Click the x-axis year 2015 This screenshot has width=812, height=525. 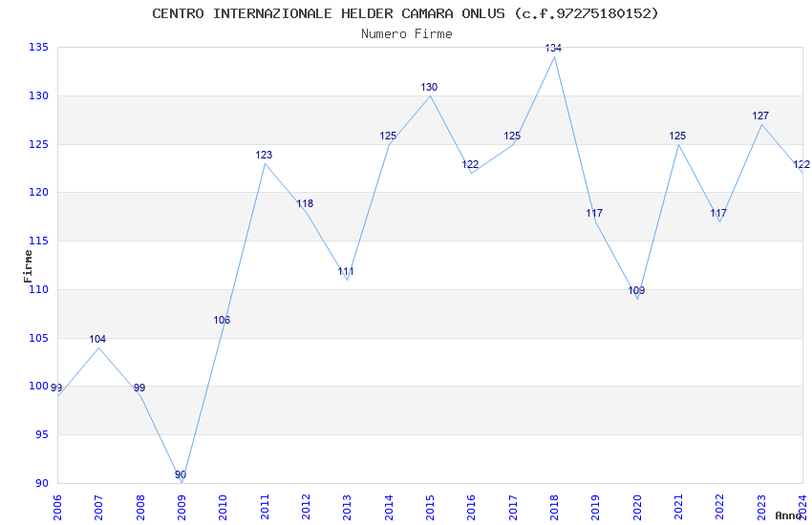(430, 508)
